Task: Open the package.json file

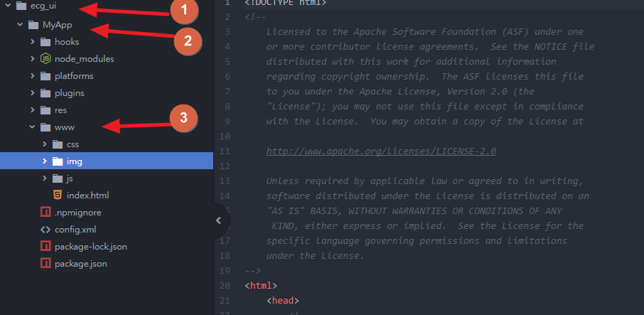Action: (x=80, y=264)
